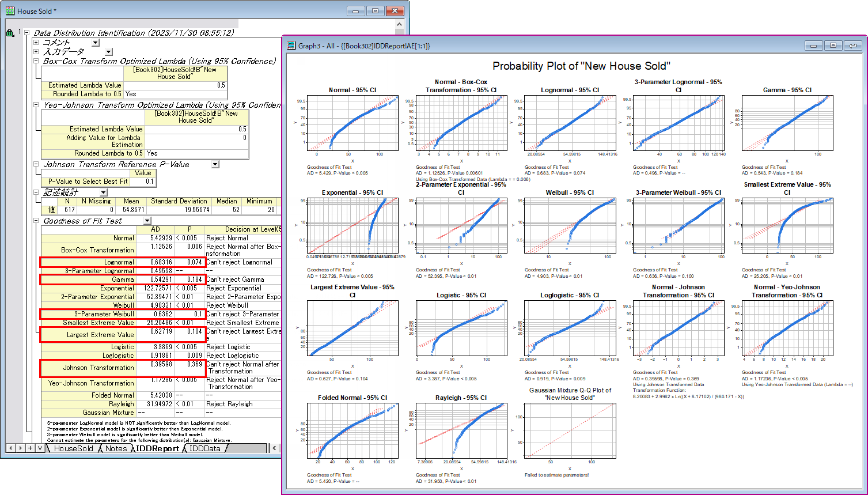Select the Normal - Yeo-Johnson Transformation plot

pyautogui.click(x=787, y=328)
